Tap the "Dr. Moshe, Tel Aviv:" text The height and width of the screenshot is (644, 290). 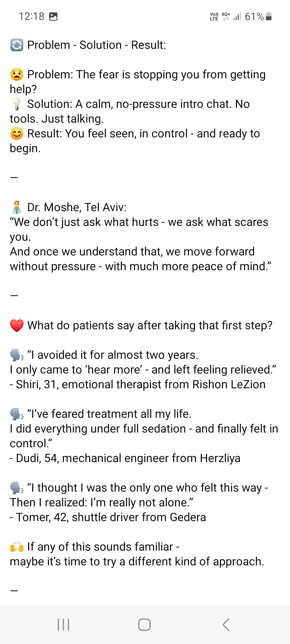click(x=77, y=207)
